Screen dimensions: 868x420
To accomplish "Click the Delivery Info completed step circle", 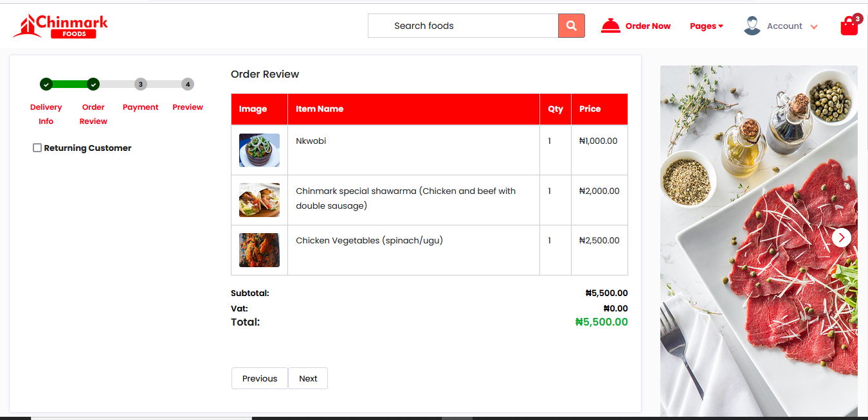I will 46,84.
